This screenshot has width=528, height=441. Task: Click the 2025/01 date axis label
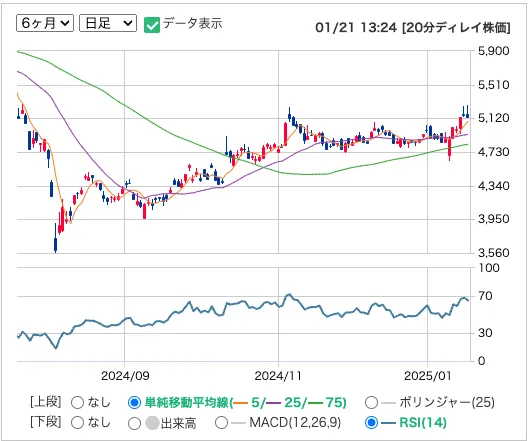tap(427, 375)
